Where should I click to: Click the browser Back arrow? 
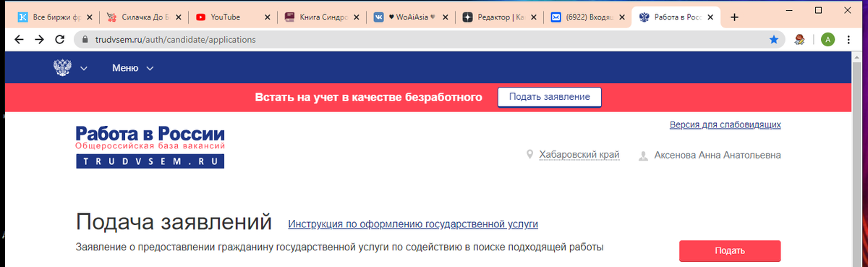20,40
